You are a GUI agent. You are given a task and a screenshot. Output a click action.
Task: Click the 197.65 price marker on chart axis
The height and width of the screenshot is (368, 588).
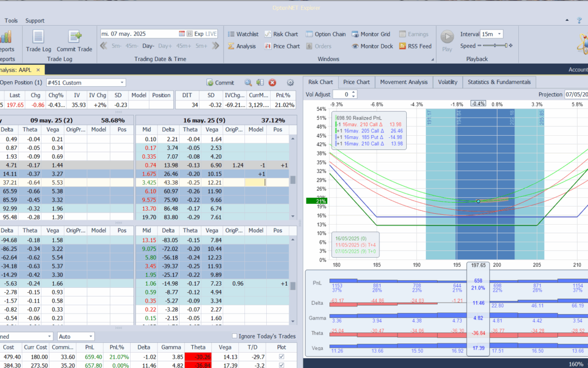pos(478,265)
